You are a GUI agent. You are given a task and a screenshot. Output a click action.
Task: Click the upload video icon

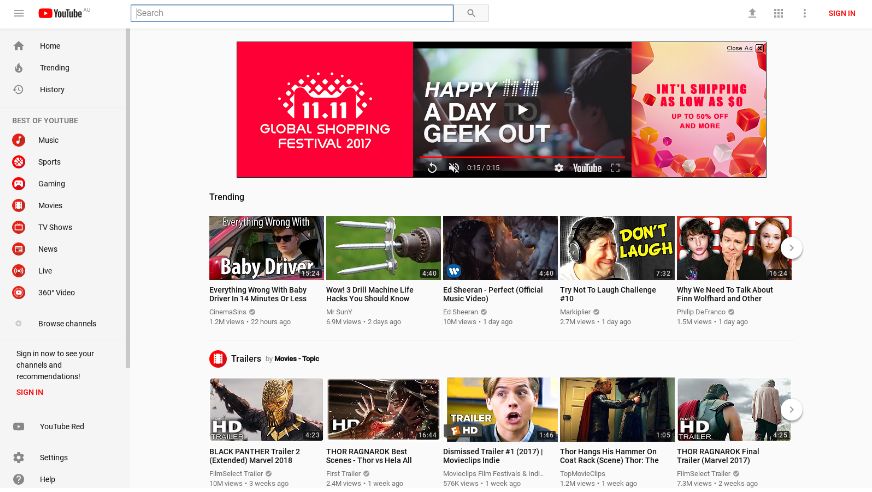(x=752, y=13)
